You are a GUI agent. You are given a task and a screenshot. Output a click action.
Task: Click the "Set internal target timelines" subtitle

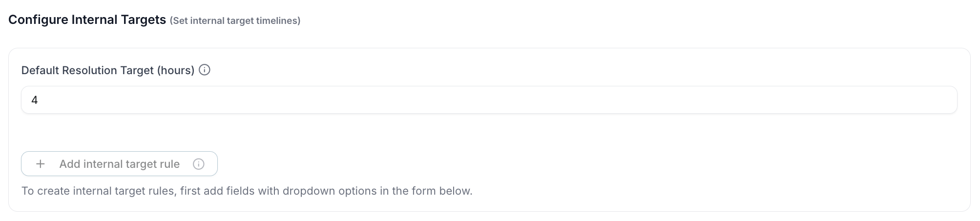[235, 21]
